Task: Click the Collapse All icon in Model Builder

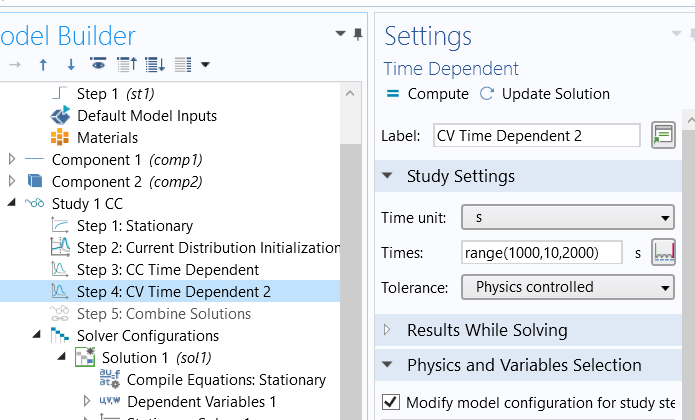Action: click(127, 65)
